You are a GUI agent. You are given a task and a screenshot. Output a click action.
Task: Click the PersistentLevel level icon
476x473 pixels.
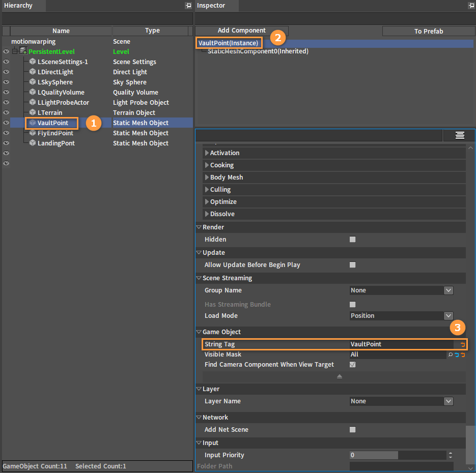pyautogui.click(x=23, y=51)
